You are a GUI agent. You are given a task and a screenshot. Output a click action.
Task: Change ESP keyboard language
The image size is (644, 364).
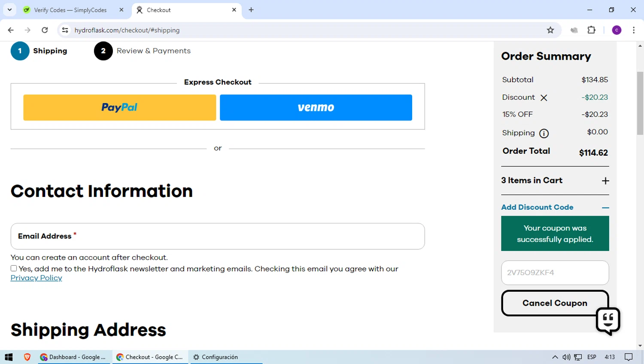coord(592,357)
